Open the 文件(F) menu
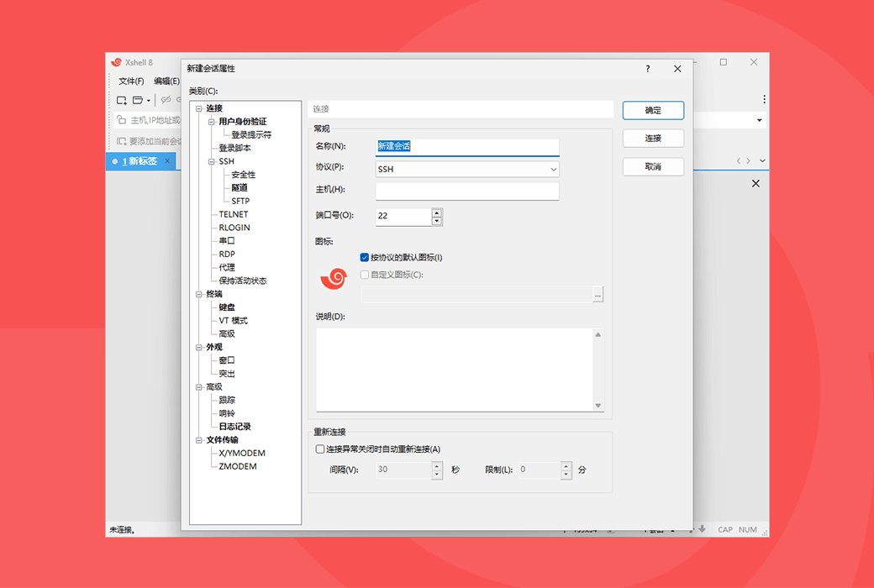 point(131,81)
